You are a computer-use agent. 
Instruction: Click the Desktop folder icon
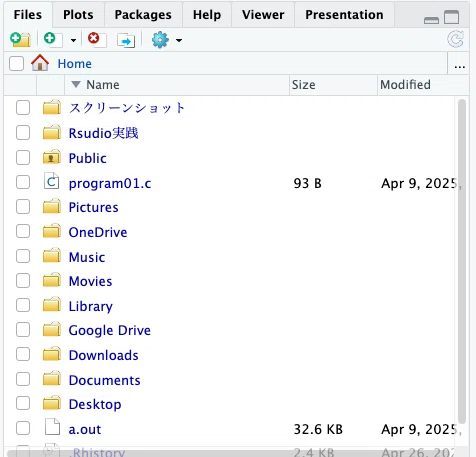click(x=52, y=403)
